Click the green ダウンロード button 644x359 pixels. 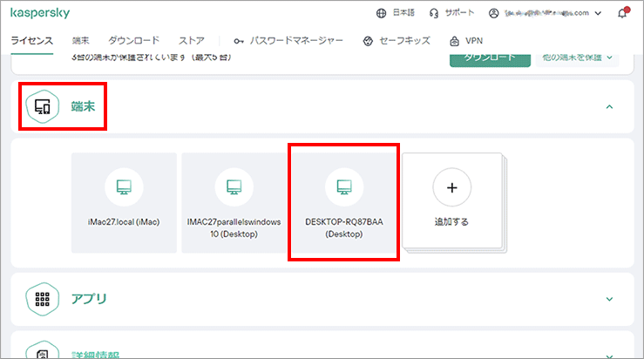click(490, 59)
